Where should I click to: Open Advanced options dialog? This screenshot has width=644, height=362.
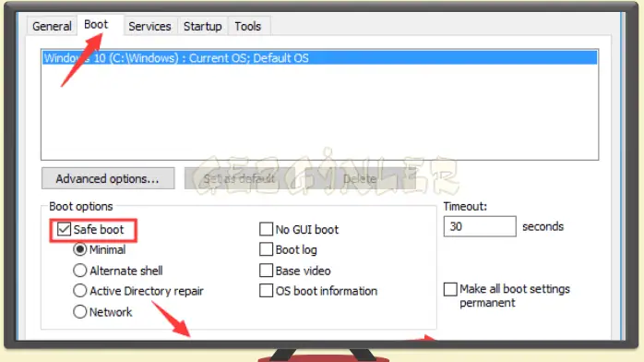[108, 178]
